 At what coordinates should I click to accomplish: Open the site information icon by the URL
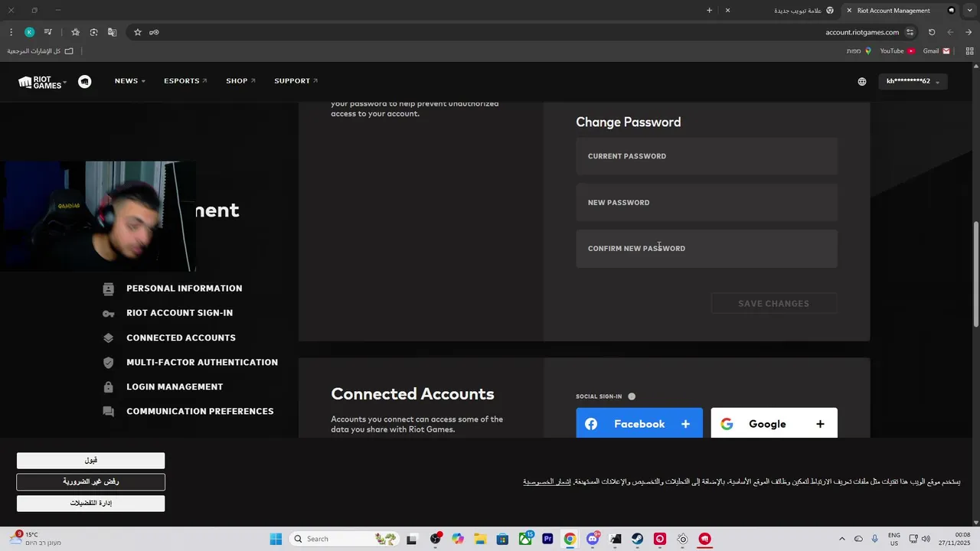pos(910,32)
